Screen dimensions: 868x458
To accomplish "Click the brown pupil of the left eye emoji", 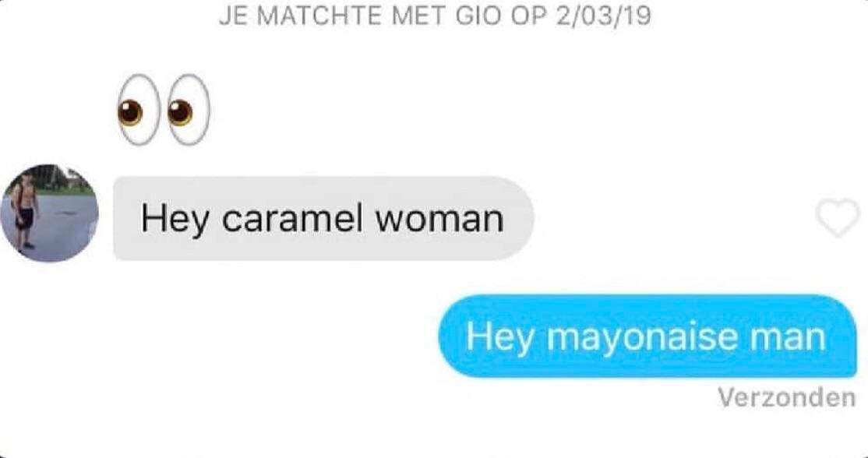I will tap(130, 112).
